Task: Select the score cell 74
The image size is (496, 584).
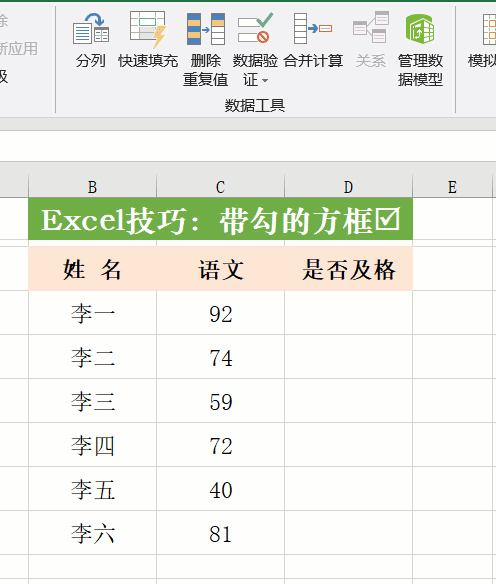Action: tap(220, 357)
